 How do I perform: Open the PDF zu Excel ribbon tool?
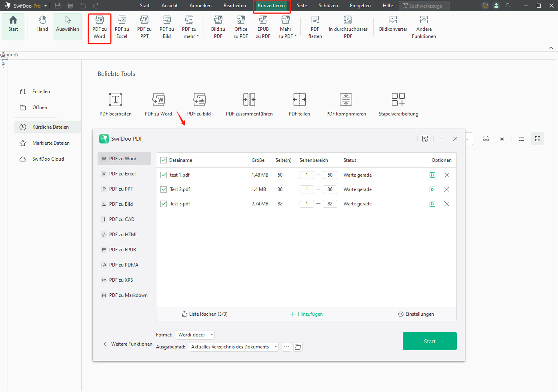click(x=122, y=27)
